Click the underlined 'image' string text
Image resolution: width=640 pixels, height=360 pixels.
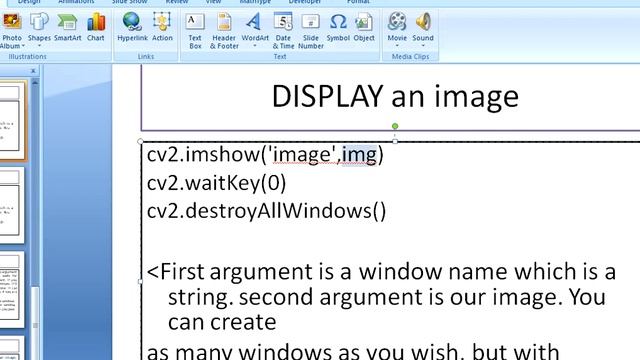click(x=302, y=155)
